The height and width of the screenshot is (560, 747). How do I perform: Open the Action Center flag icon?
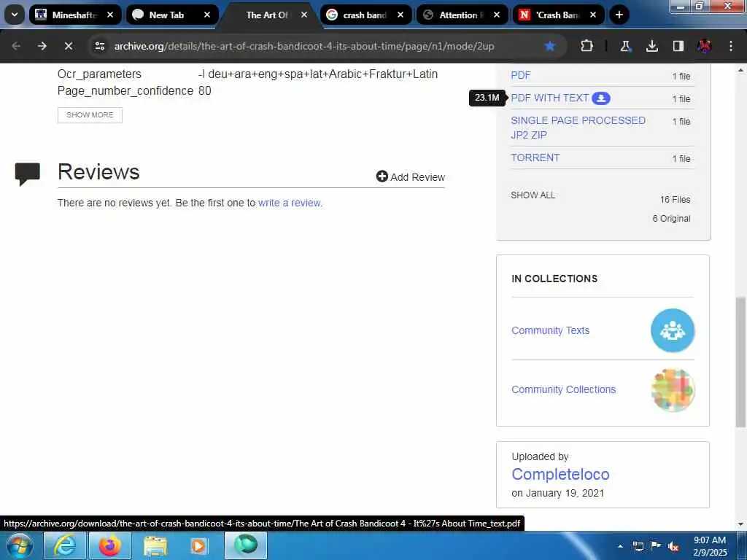[x=656, y=546]
